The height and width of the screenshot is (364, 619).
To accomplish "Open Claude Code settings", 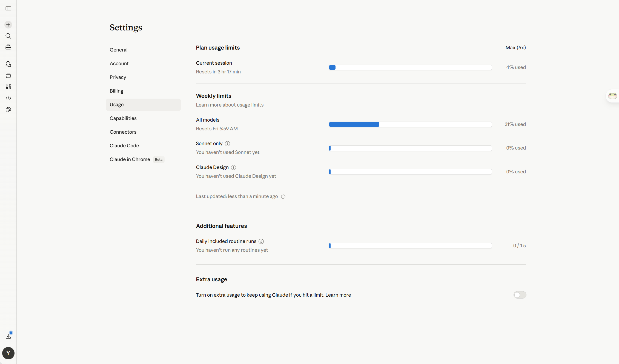I will coord(143,146).
